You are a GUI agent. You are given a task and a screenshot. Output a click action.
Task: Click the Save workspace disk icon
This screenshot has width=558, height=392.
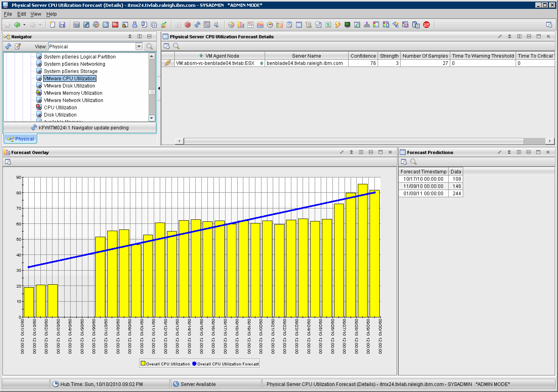click(62, 25)
